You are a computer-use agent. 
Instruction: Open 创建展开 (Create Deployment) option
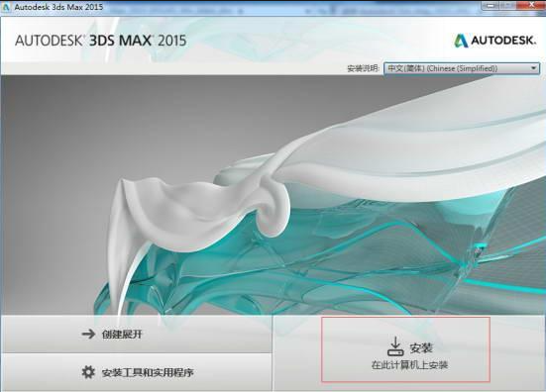click(136, 334)
